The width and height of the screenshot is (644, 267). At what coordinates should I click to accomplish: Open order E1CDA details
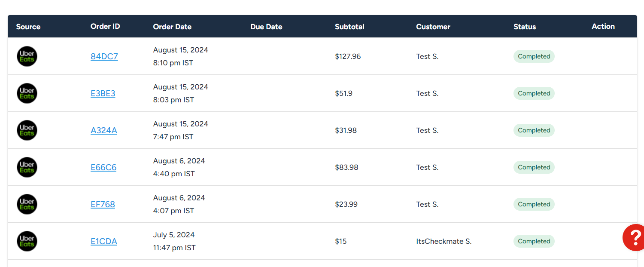pos(103,241)
